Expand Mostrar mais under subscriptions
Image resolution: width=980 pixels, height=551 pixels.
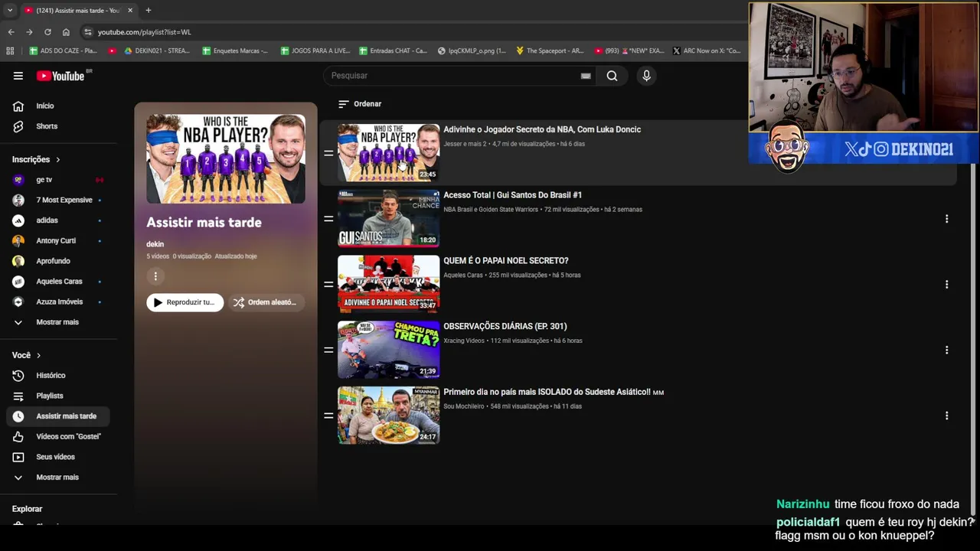coord(57,322)
